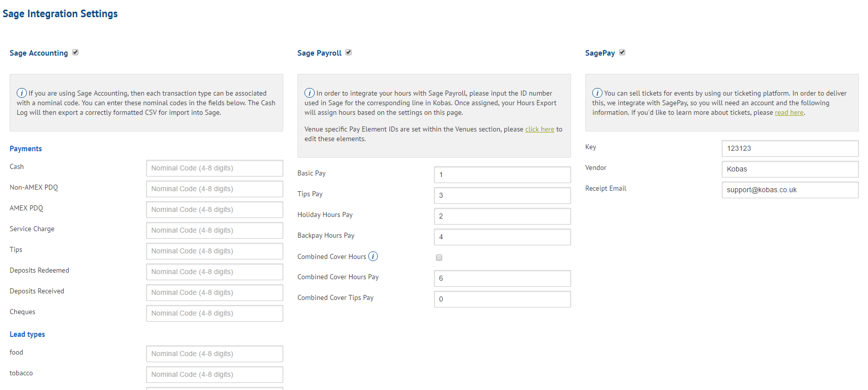Click the Vendor label
868x390 pixels.
coord(596,167)
